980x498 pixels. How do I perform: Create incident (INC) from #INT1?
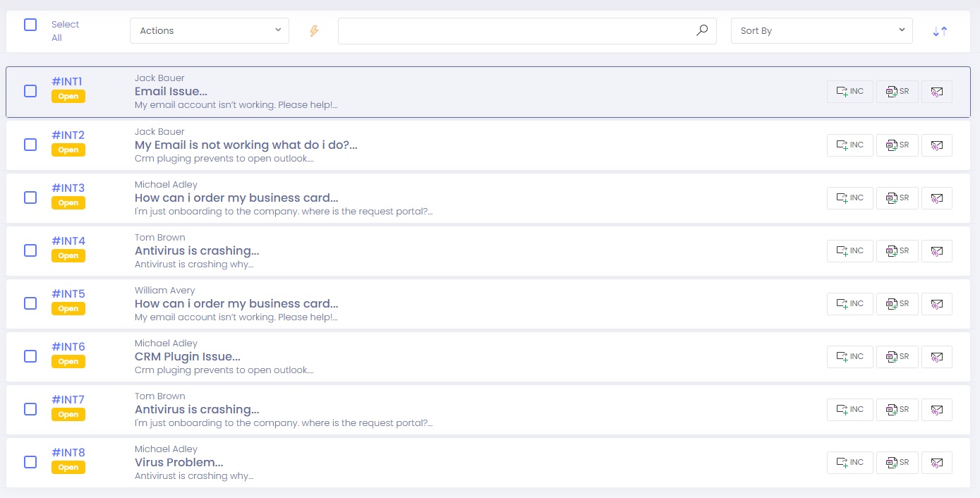coord(849,92)
